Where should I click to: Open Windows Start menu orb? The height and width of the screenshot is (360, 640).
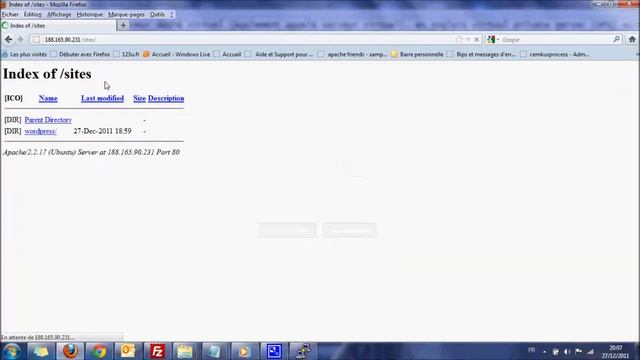pyautogui.click(x=12, y=351)
